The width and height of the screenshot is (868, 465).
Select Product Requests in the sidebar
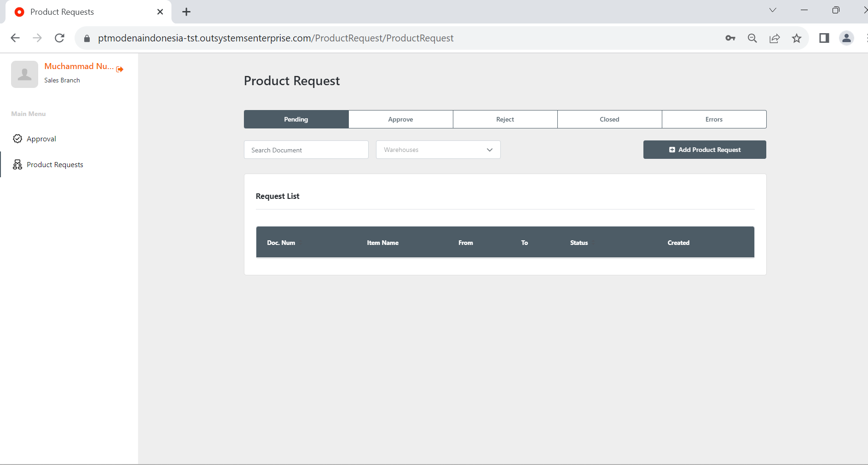coord(54,165)
